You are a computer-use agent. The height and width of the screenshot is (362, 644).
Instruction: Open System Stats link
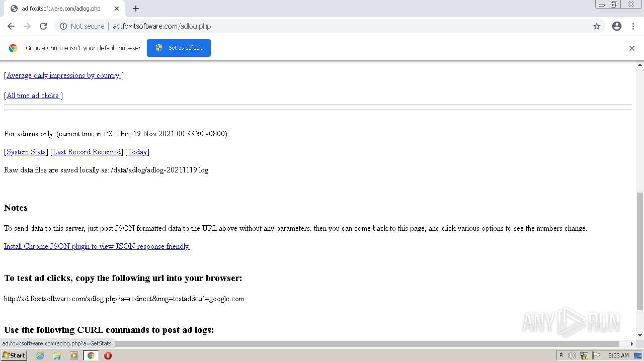coord(26,152)
